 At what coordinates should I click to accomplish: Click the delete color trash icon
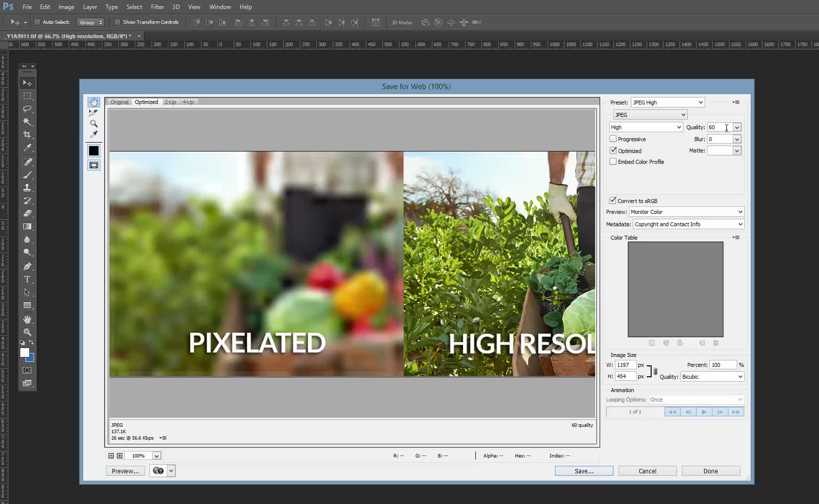(x=716, y=343)
